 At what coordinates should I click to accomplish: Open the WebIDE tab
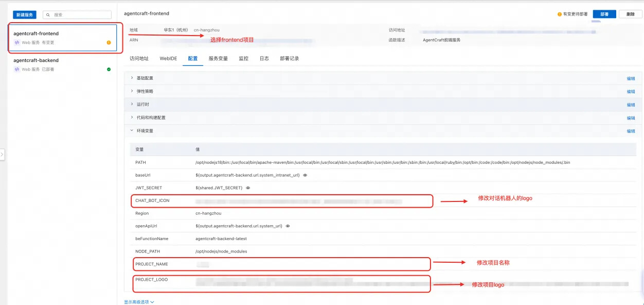coord(168,59)
